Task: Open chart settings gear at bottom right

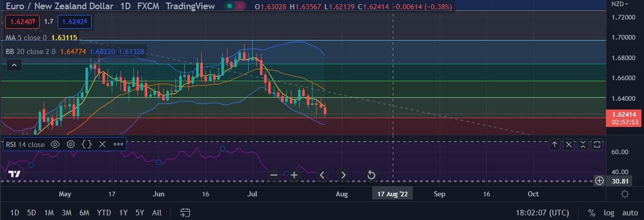Action: point(625,194)
